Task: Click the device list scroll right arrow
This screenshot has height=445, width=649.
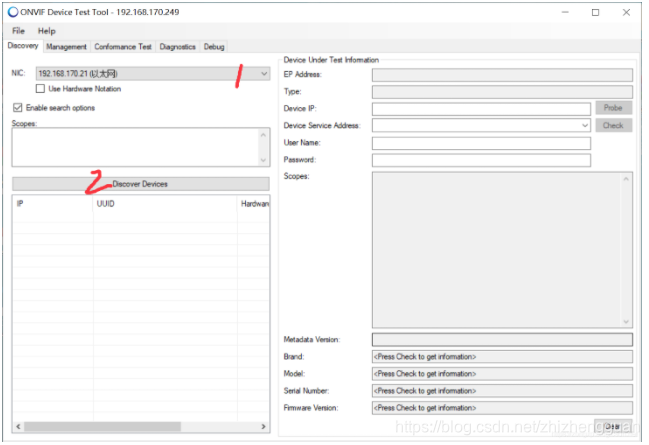Action: click(x=263, y=426)
